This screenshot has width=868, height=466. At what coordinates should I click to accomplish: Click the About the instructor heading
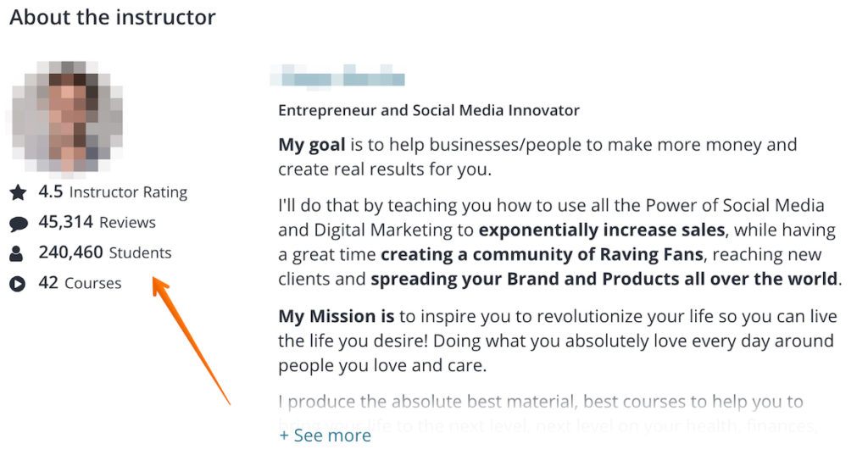(113, 17)
